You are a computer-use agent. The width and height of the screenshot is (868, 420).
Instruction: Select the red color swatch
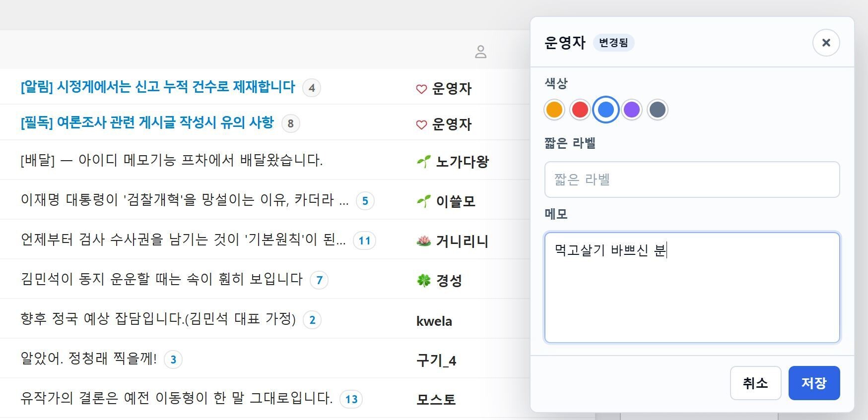[x=580, y=110]
